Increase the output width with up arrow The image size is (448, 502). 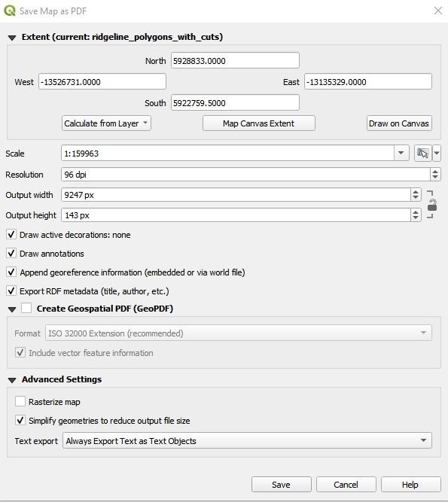point(416,192)
